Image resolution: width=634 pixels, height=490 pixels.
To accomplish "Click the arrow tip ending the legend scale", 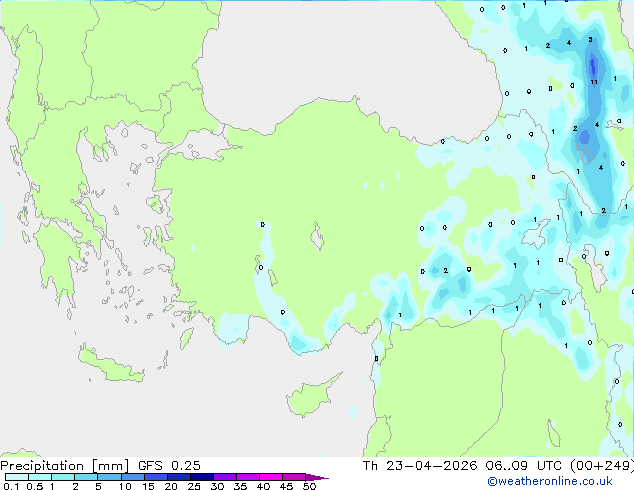I will [x=317, y=477].
